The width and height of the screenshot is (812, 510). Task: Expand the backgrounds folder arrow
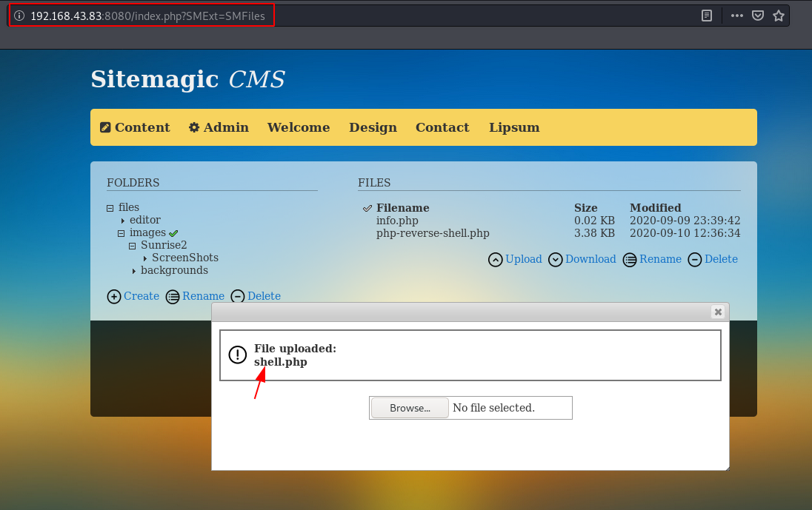(x=133, y=271)
